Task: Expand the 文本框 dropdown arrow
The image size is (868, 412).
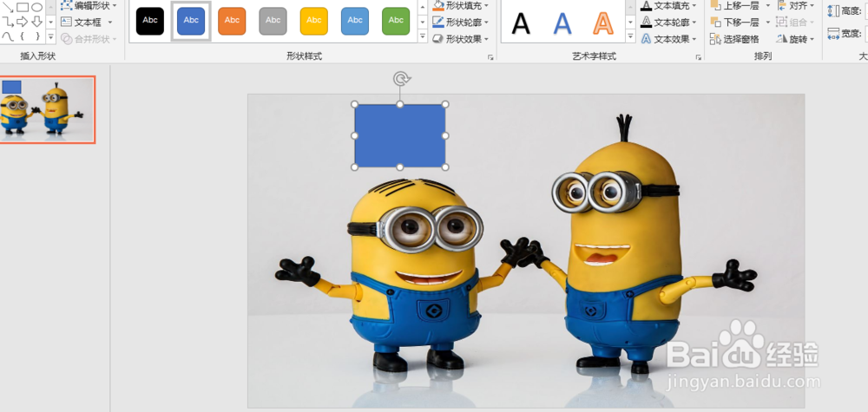Action: point(110,23)
